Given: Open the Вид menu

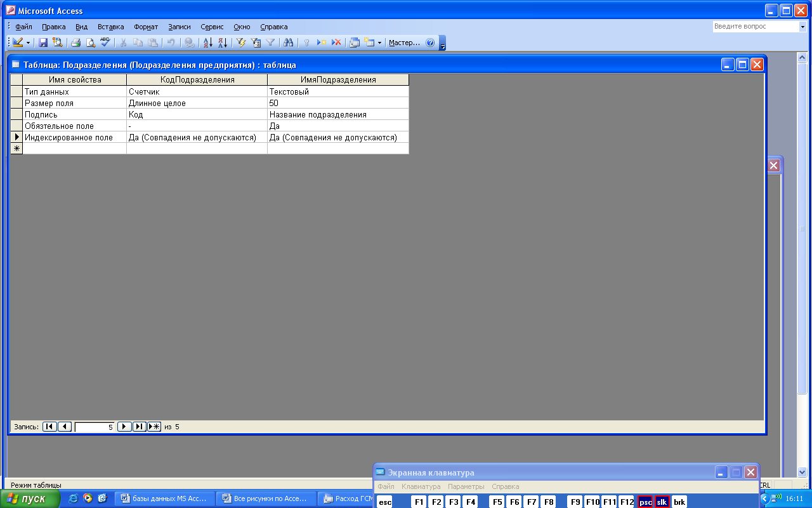Looking at the screenshot, I should (81, 27).
